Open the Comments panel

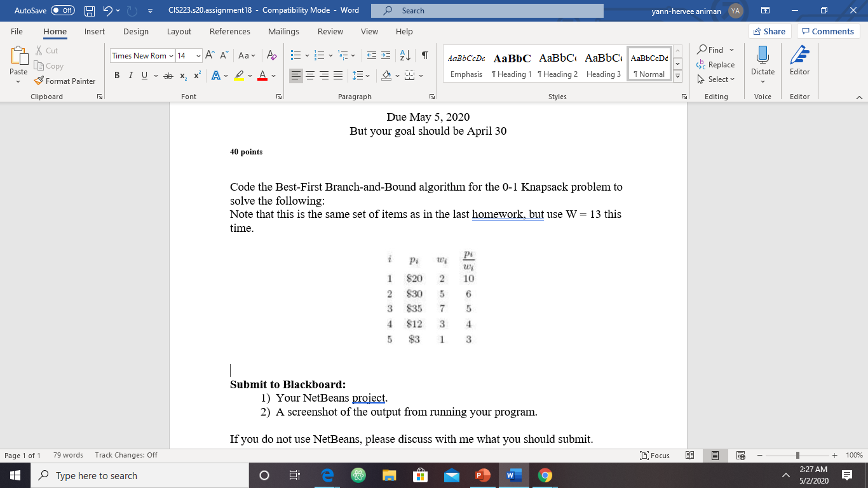[x=827, y=30]
